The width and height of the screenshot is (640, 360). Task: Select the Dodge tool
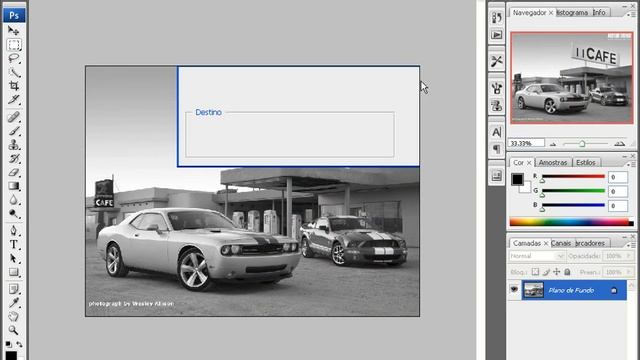13,213
